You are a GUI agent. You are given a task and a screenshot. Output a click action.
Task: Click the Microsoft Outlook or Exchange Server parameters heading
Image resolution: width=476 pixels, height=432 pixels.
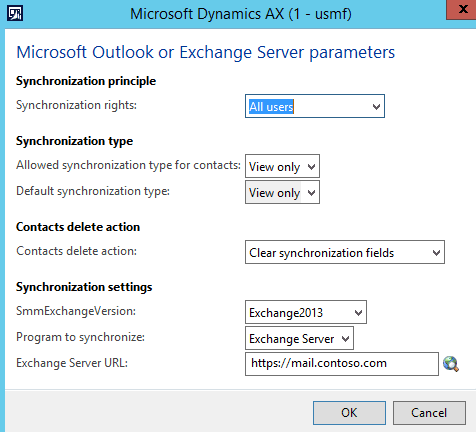(x=206, y=52)
